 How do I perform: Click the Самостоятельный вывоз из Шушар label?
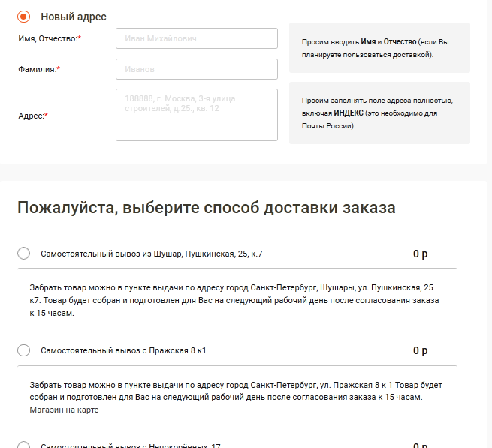tap(151, 254)
